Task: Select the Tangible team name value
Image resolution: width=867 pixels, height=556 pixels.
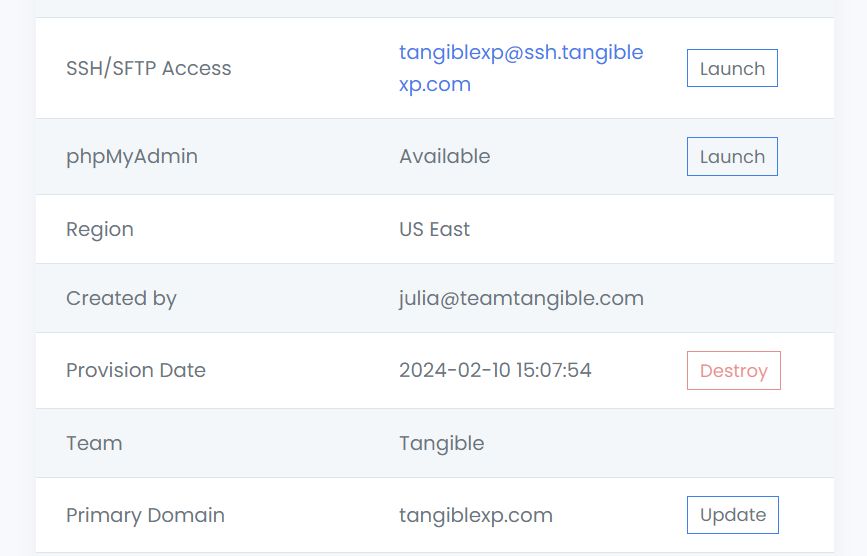Action: click(x=441, y=443)
